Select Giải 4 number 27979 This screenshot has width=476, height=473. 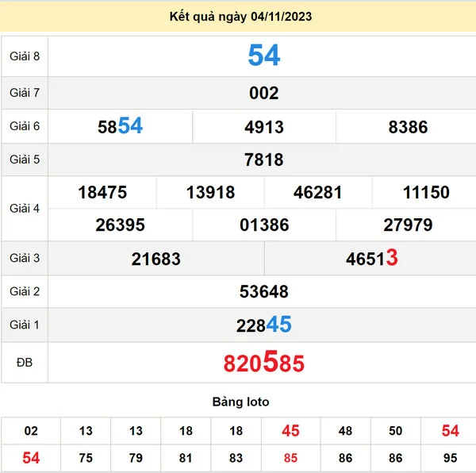[x=408, y=225]
